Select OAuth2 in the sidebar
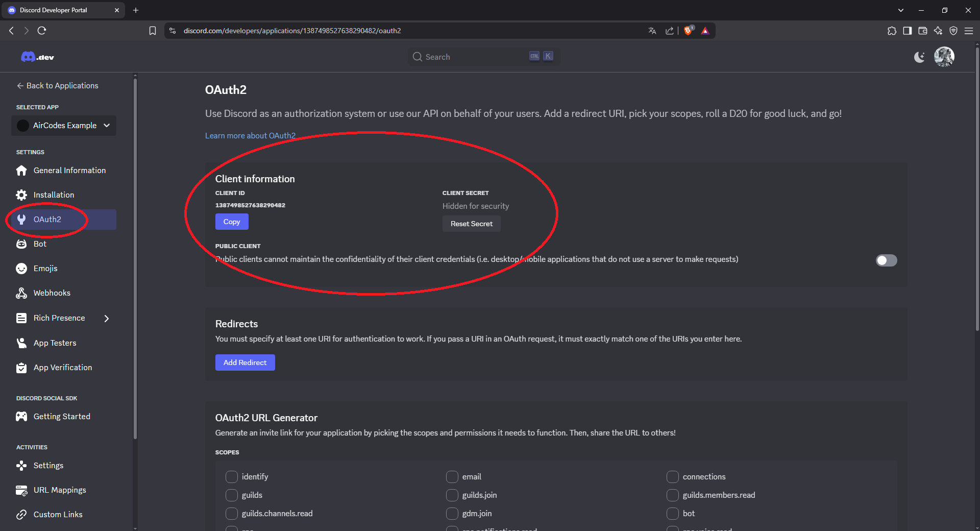Viewport: 980px width, 531px height. (64, 220)
